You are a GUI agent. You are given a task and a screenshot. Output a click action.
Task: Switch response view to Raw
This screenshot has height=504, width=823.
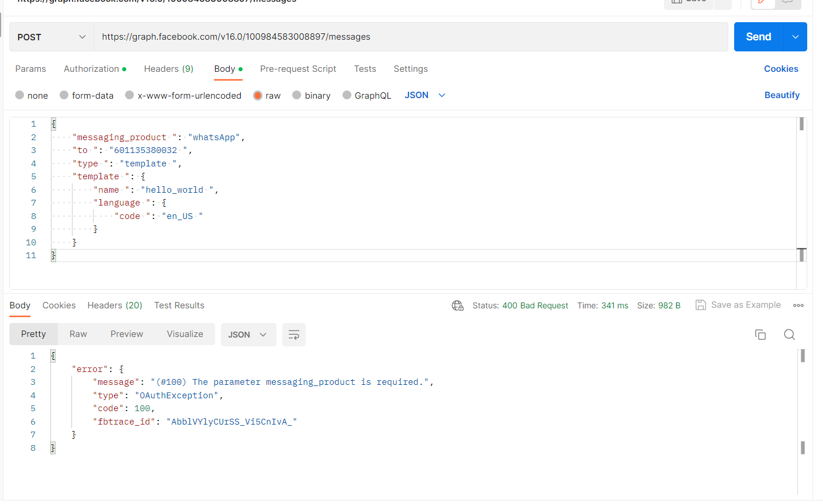[x=78, y=334]
